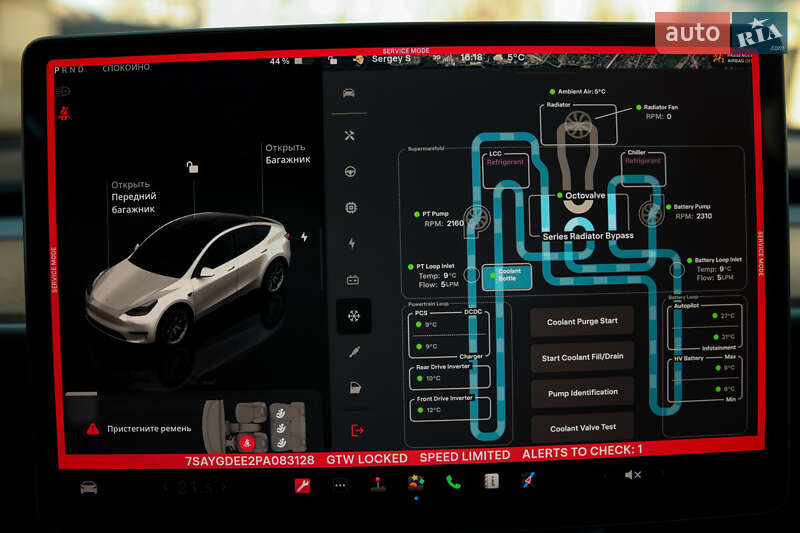Tap Battery Pump RPM: 2310 value

pyautogui.click(x=693, y=216)
